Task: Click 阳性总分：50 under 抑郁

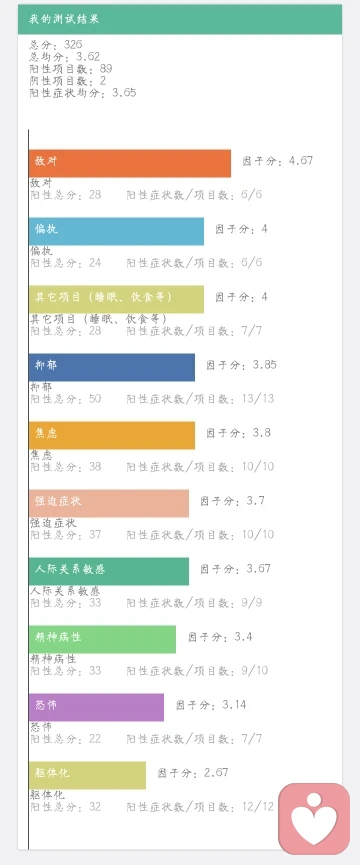Action: tap(66, 398)
